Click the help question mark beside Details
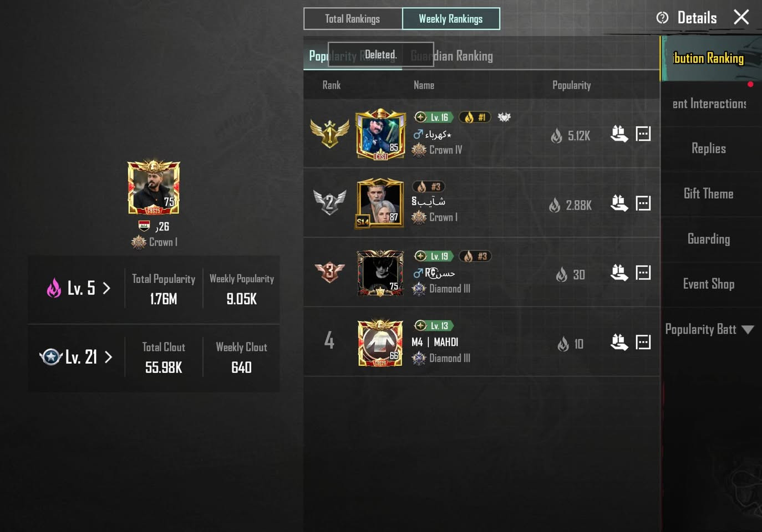 (x=662, y=18)
